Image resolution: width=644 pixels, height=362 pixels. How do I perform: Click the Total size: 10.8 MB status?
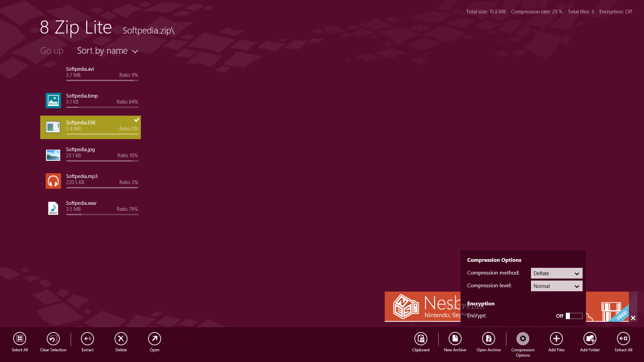tap(486, 12)
